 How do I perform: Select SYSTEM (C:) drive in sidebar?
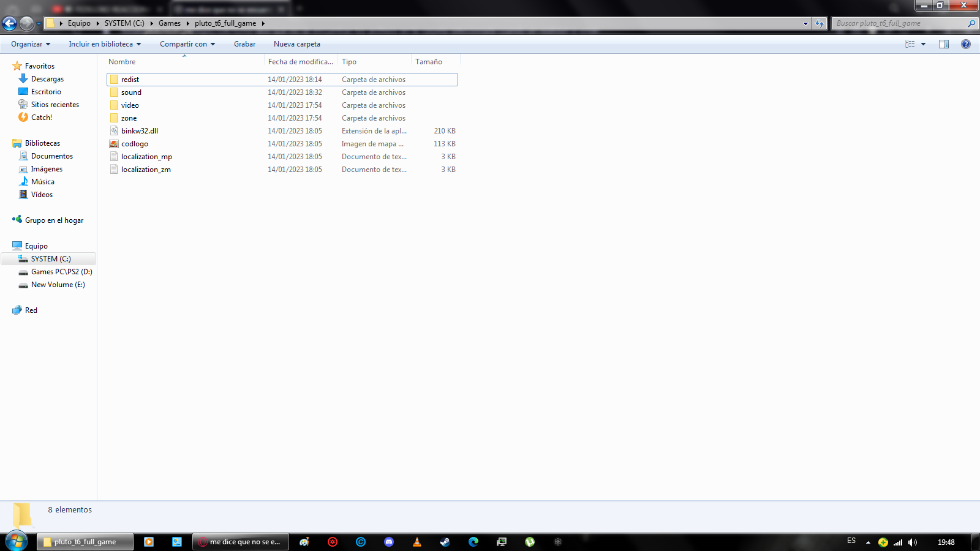[48, 259]
